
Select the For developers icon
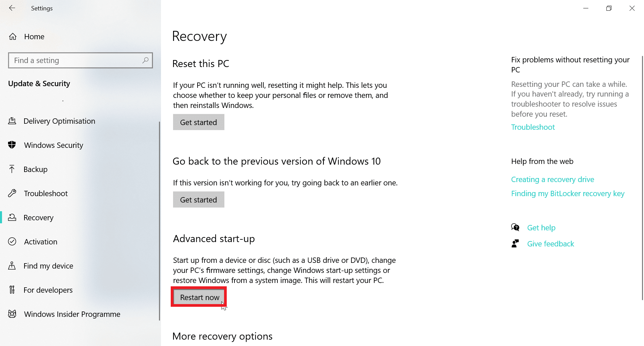pos(12,290)
